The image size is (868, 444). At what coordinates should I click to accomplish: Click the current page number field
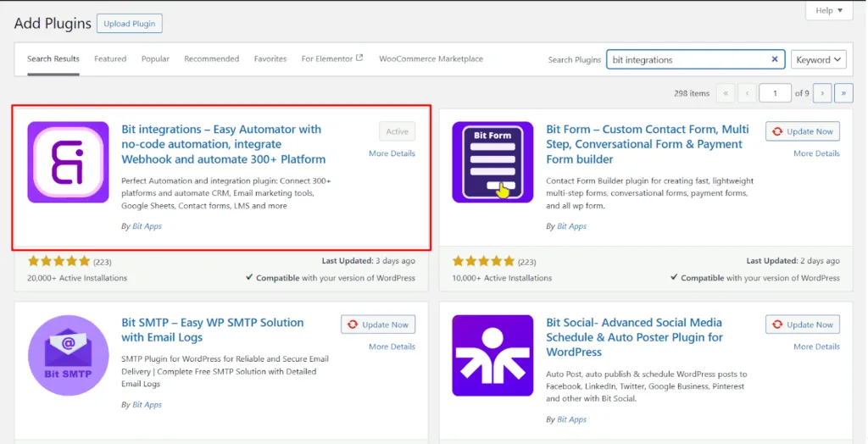tap(775, 93)
